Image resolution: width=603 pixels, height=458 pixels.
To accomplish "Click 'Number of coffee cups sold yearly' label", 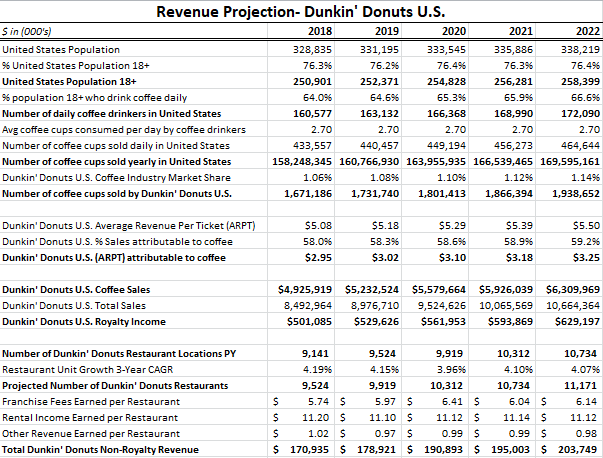I will coord(117,162).
